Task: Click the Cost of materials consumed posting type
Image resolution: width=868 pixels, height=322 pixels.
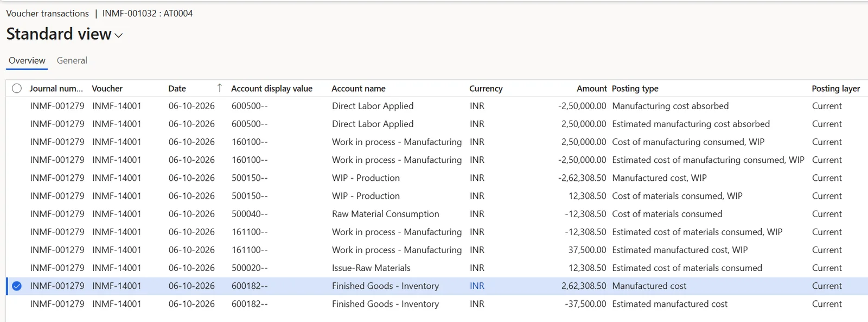Action: pyautogui.click(x=667, y=214)
